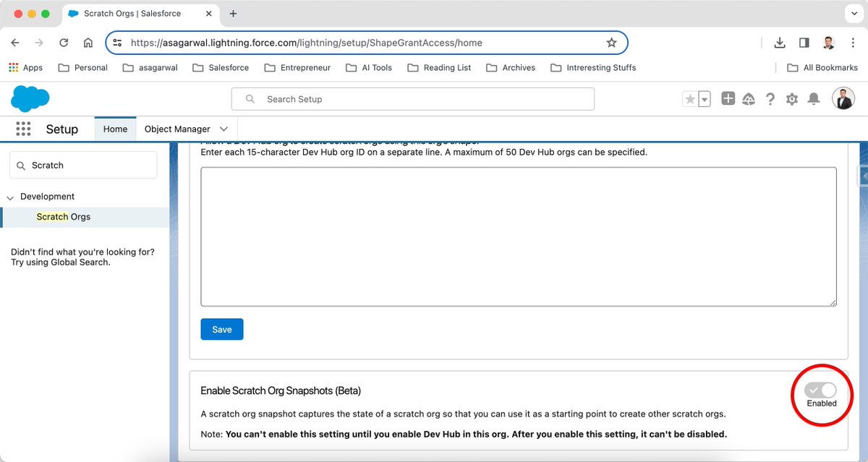The width and height of the screenshot is (868, 462).
Task: Click the Chrome forward arrow
Action: point(39,43)
